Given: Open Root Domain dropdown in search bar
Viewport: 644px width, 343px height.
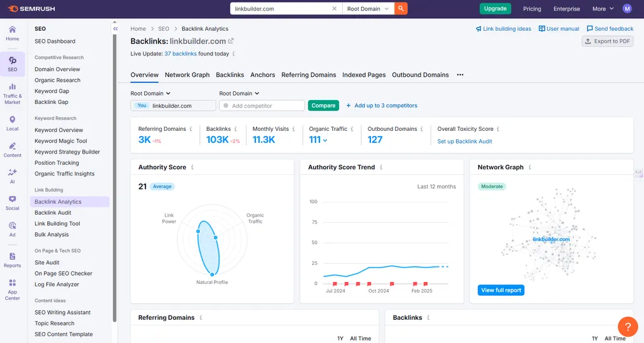Looking at the screenshot, I should tap(368, 9).
